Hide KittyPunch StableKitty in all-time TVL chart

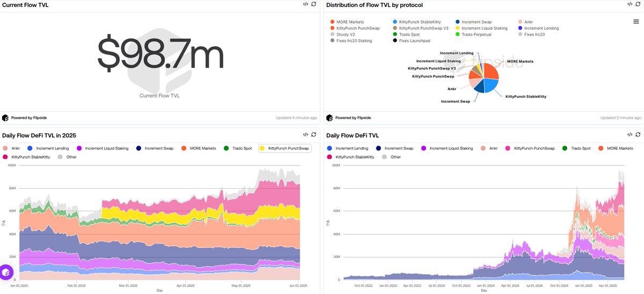(350, 157)
